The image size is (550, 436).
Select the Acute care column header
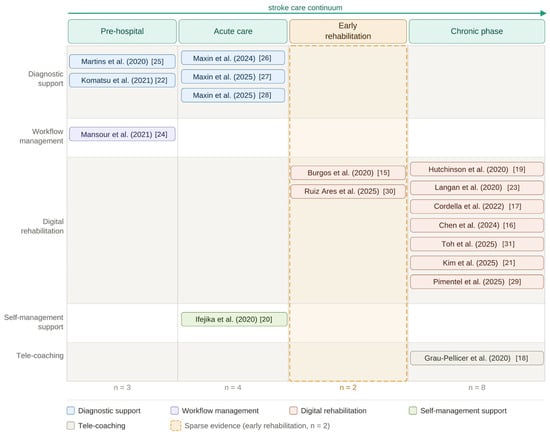233,31
